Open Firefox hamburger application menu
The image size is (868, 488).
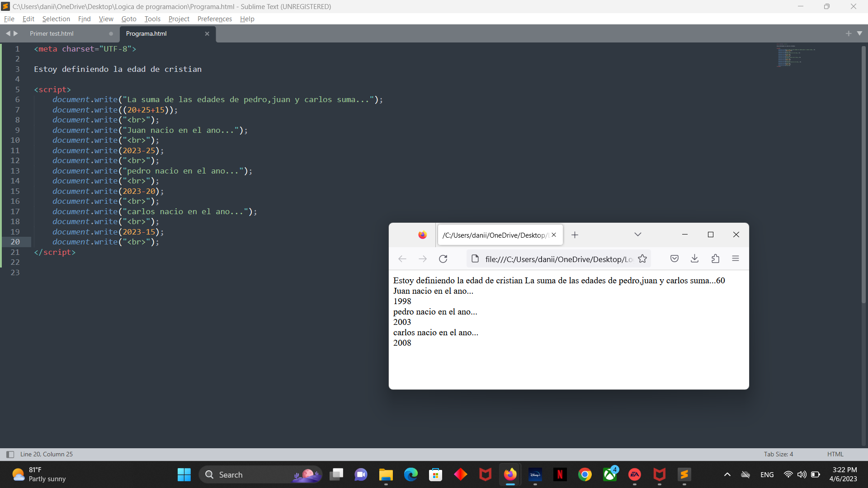point(736,258)
